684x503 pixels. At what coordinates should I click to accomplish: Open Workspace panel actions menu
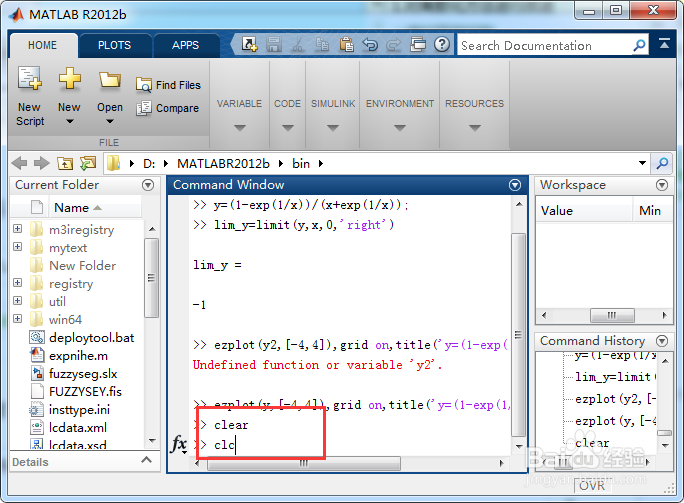[662, 185]
